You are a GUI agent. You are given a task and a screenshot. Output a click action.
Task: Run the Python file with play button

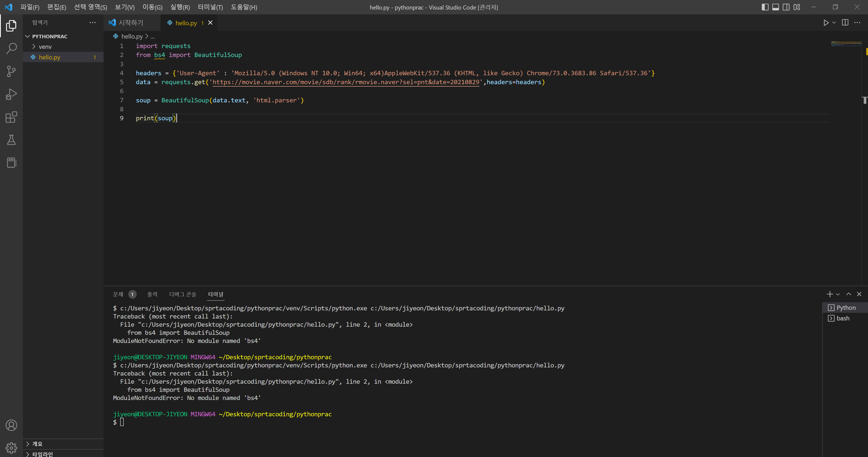point(826,23)
